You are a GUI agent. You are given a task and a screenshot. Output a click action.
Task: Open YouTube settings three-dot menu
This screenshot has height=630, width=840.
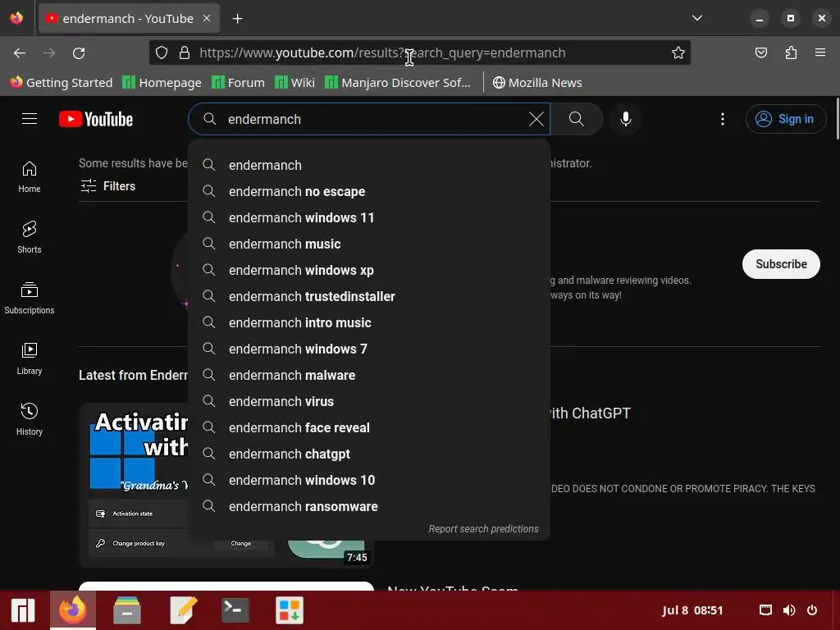722,119
